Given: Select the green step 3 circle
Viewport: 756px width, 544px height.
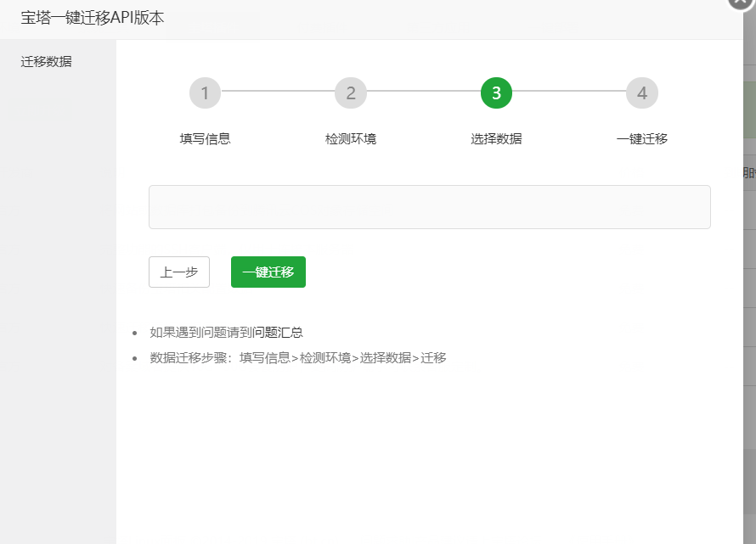Looking at the screenshot, I should pyautogui.click(x=496, y=93).
